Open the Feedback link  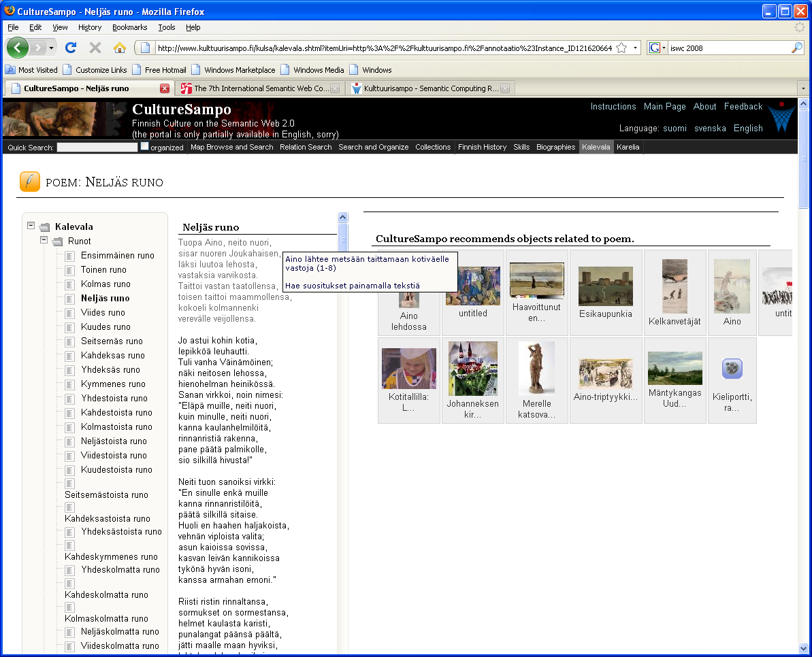pyautogui.click(x=743, y=107)
